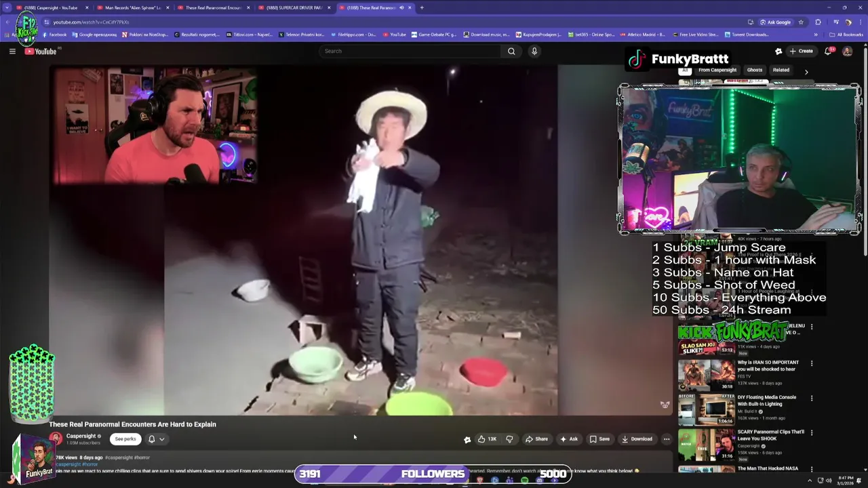Select the 'Ghosts' filter chip
The image size is (868, 488).
click(755, 70)
